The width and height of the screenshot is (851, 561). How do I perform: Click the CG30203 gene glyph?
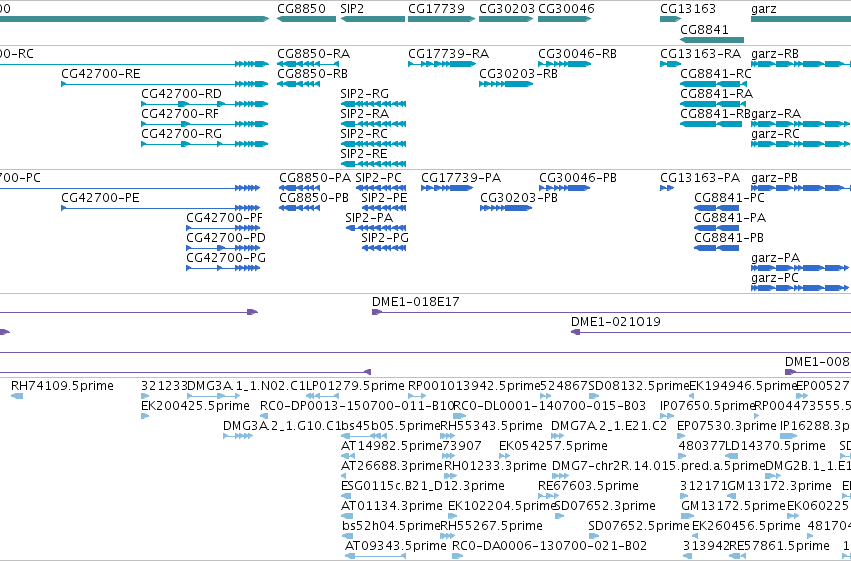tap(506, 19)
